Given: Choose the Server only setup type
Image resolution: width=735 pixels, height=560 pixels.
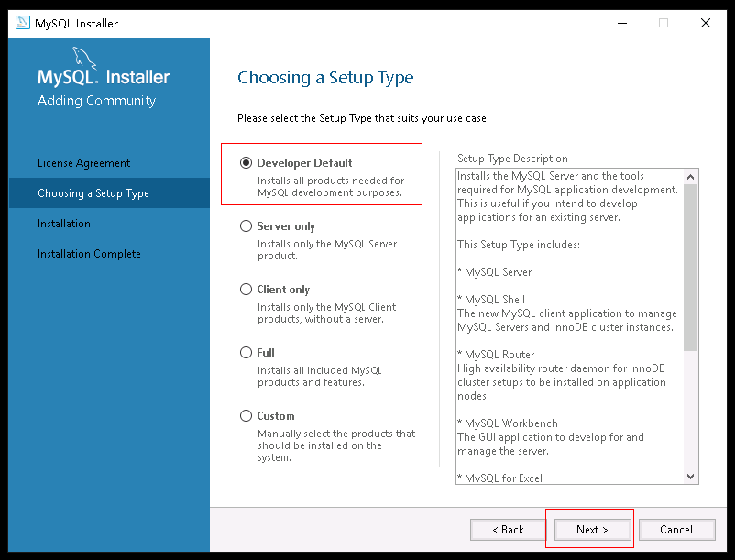Looking at the screenshot, I should 247,225.
